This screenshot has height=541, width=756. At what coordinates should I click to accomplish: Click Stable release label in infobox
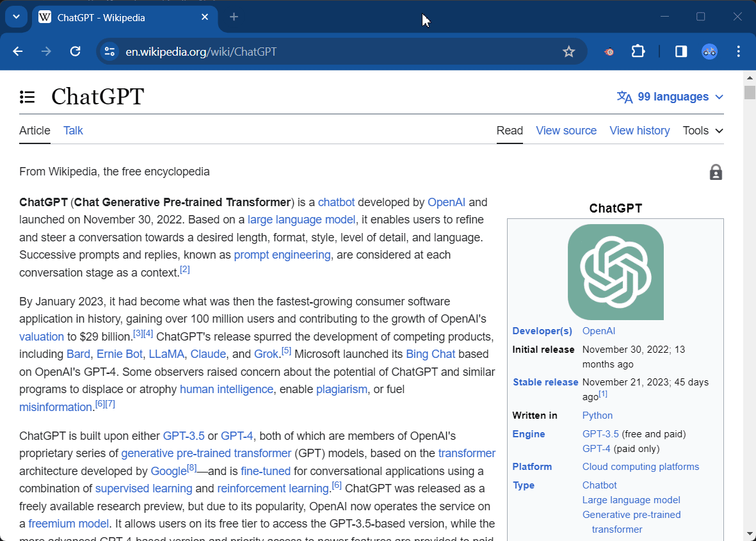coord(545,382)
